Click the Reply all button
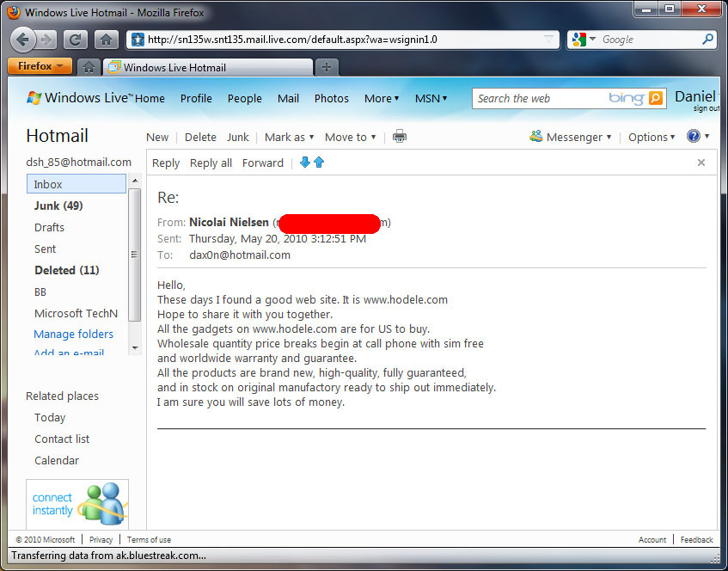Image resolution: width=728 pixels, height=571 pixels. coord(211,163)
